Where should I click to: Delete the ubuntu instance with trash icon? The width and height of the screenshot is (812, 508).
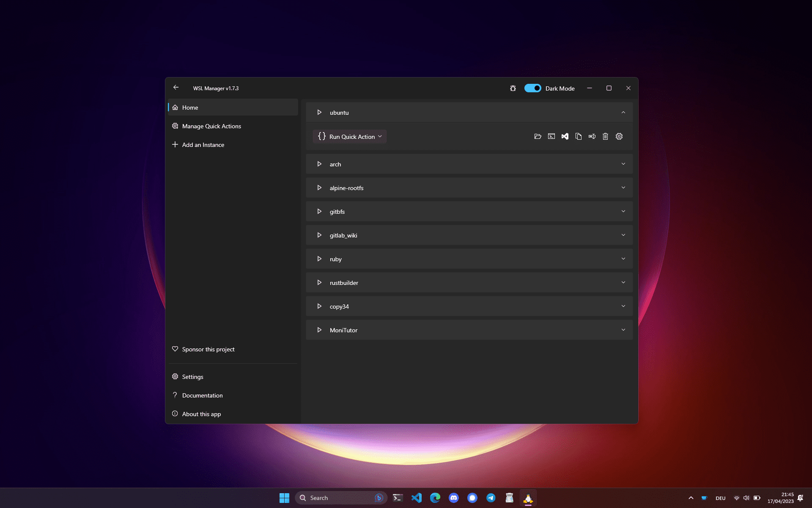pyautogui.click(x=605, y=136)
